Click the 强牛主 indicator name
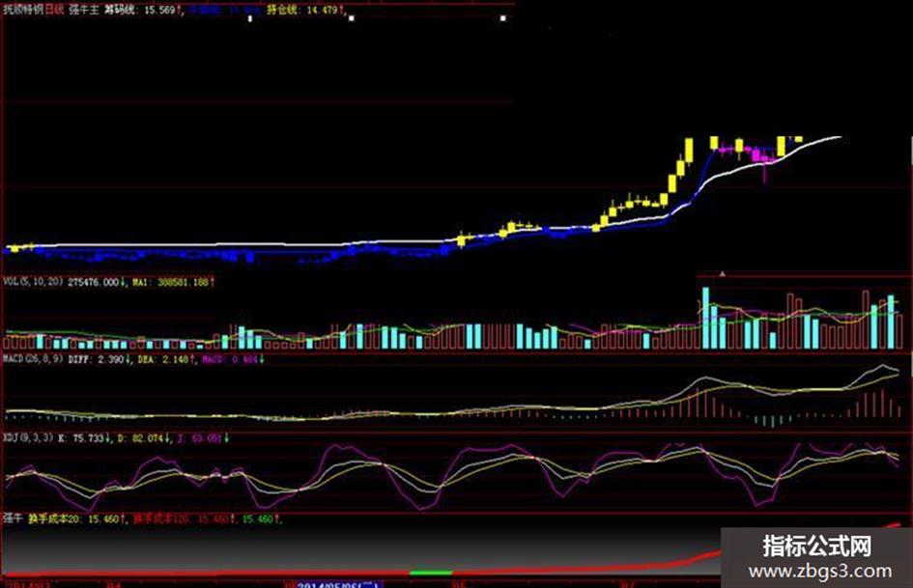This screenshot has width=913, height=588. 84,10
